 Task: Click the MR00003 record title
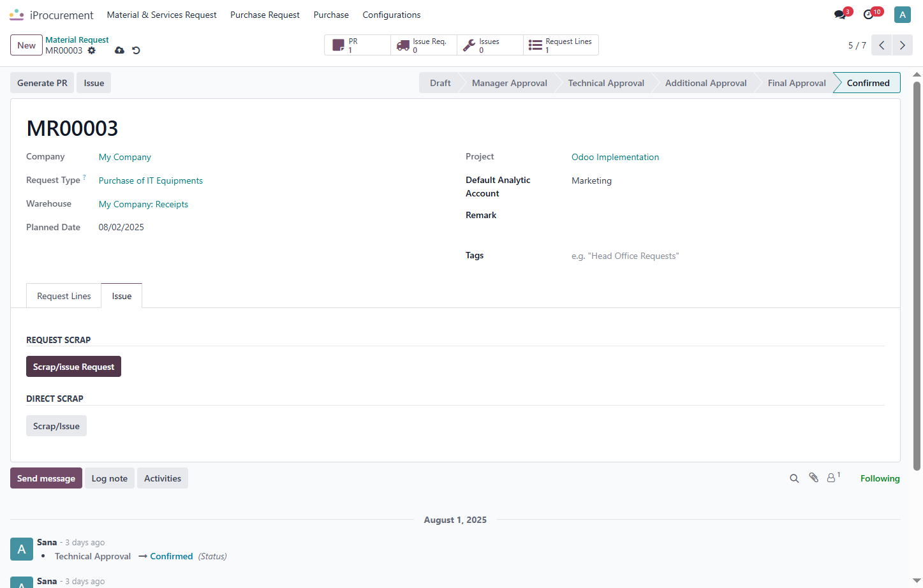pos(72,128)
